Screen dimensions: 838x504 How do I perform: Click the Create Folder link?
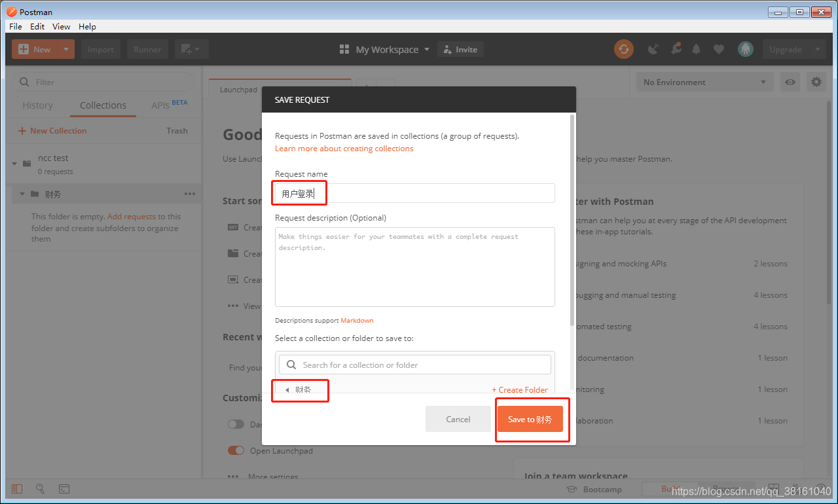point(520,389)
